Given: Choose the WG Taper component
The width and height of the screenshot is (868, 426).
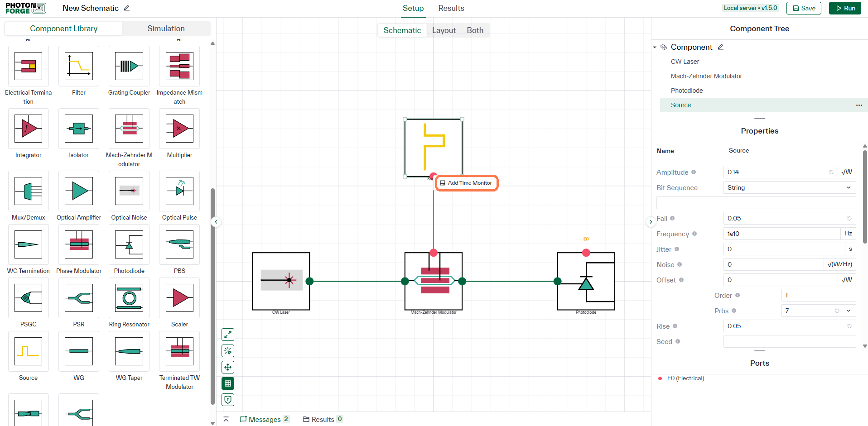Looking at the screenshot, I should (x=129, y=352).
